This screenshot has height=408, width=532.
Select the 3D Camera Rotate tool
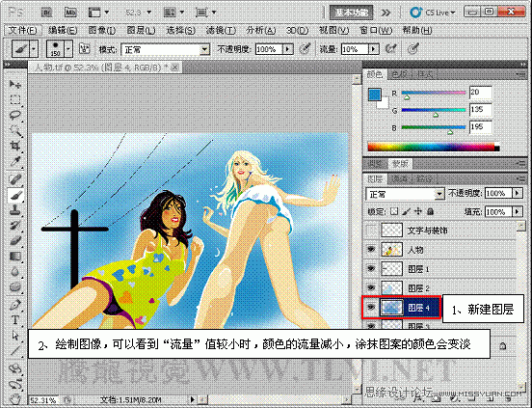pyautogui.click(x=14, y=384)
